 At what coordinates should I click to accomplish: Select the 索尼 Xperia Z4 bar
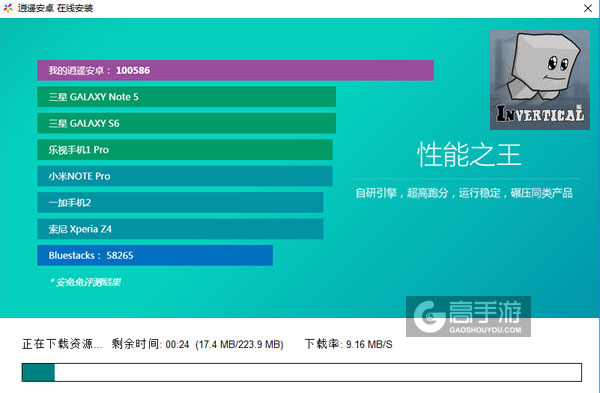click(180, 229)
